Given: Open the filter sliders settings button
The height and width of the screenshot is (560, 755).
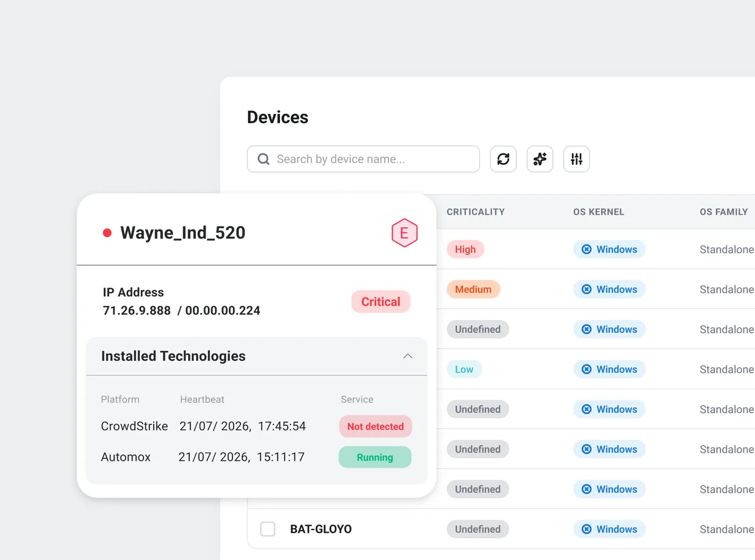Looking at the screenshot, I should 577,159.
